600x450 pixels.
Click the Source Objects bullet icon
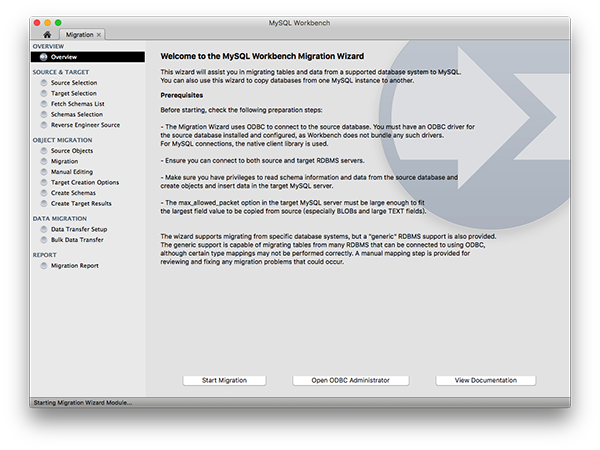44,151
